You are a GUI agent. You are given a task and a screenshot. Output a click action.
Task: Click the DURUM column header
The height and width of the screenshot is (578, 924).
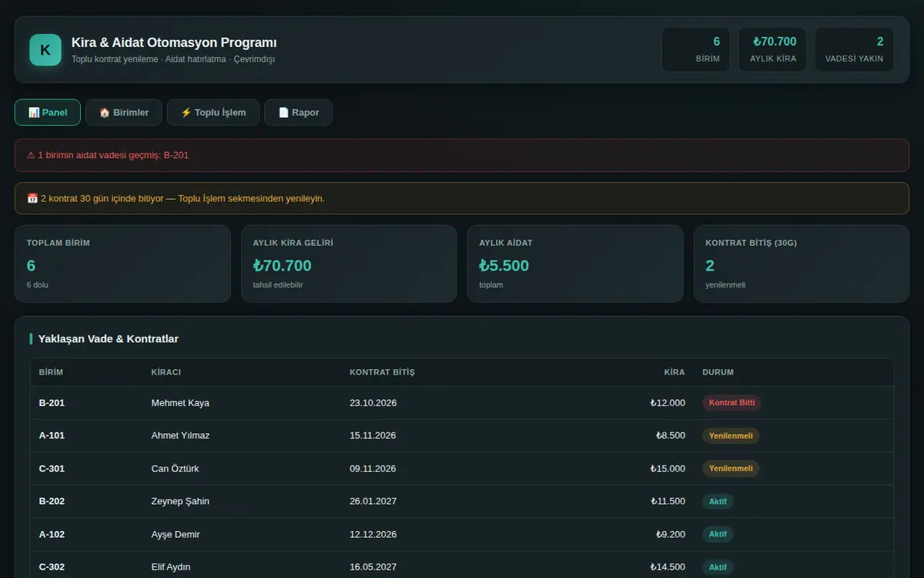tap(718, 372)
